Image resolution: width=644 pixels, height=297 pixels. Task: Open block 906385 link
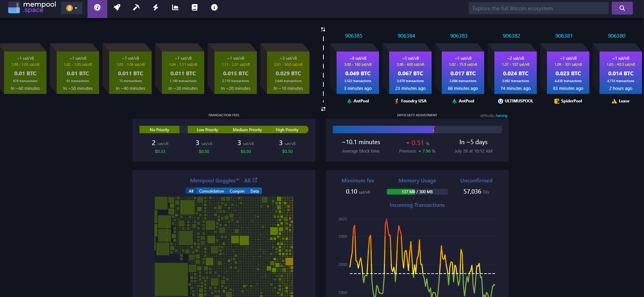point(354,36)
